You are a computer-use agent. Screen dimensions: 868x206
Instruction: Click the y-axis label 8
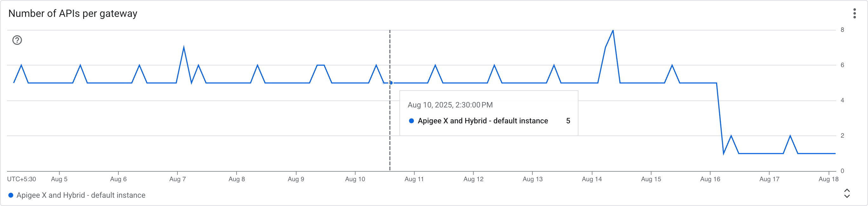point(842,30)
